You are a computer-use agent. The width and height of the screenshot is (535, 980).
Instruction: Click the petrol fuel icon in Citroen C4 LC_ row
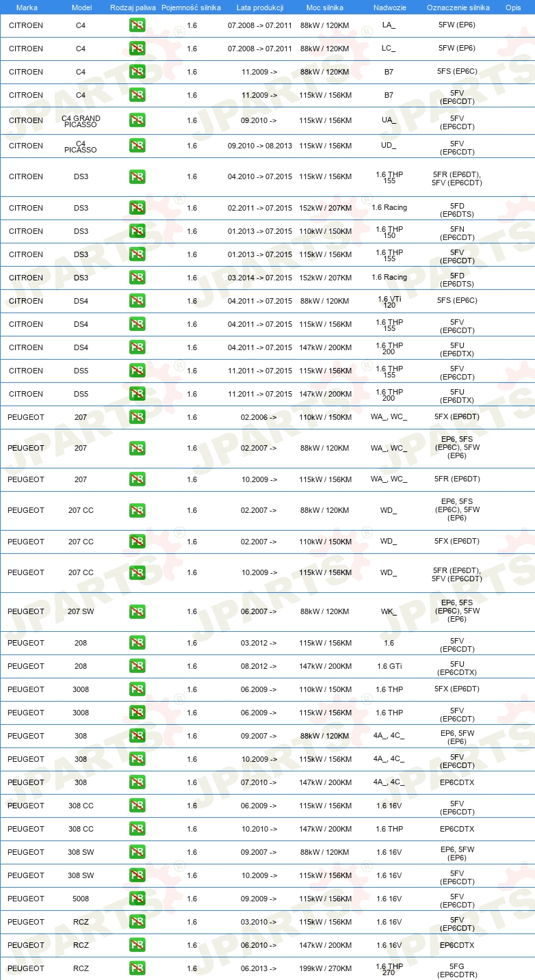tap(138, 49)
